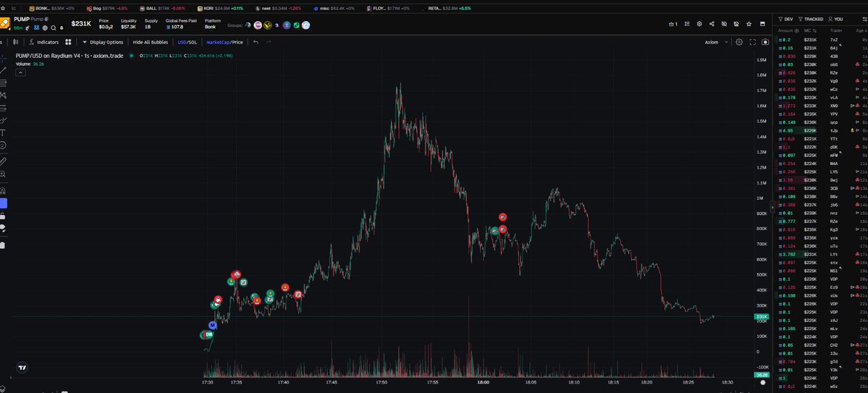The height and width of the screenshot is (393, 868).
Task: Remove drawings with the trash icon
Action: click(x=3, y=245)
